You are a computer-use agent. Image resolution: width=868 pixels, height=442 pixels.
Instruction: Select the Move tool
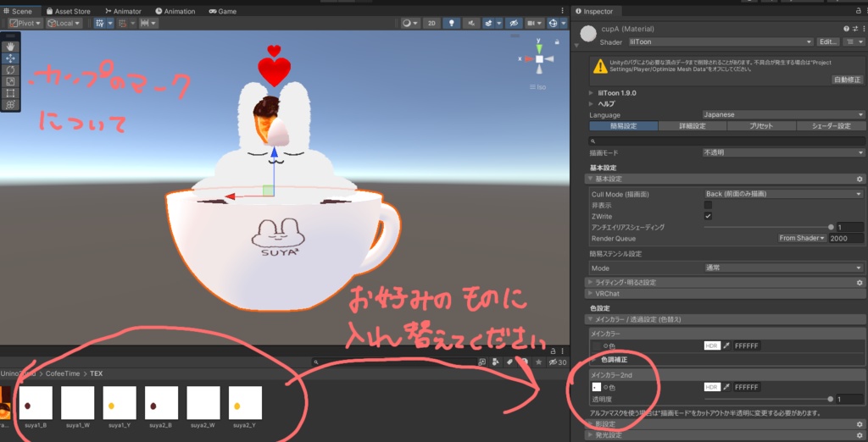(10, 58)
